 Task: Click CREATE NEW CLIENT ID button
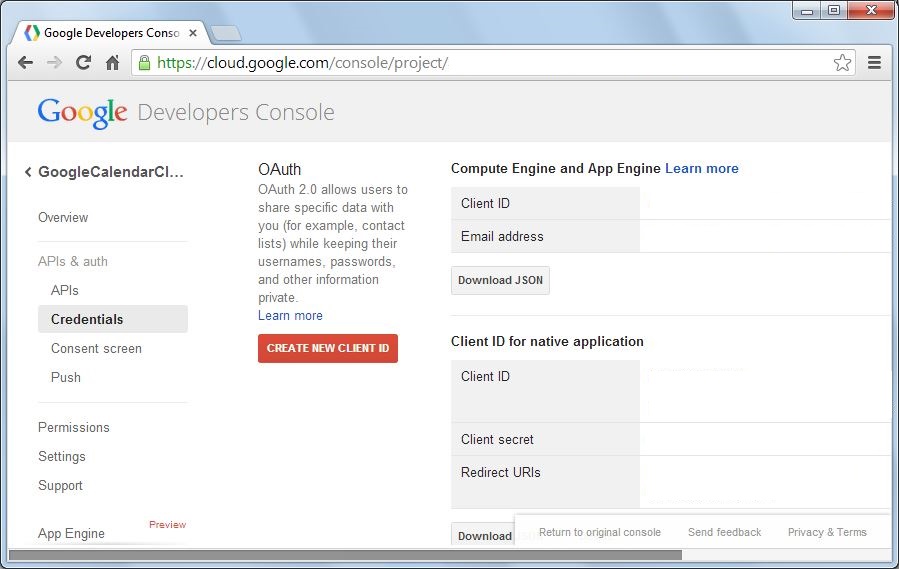click(328, 348)
